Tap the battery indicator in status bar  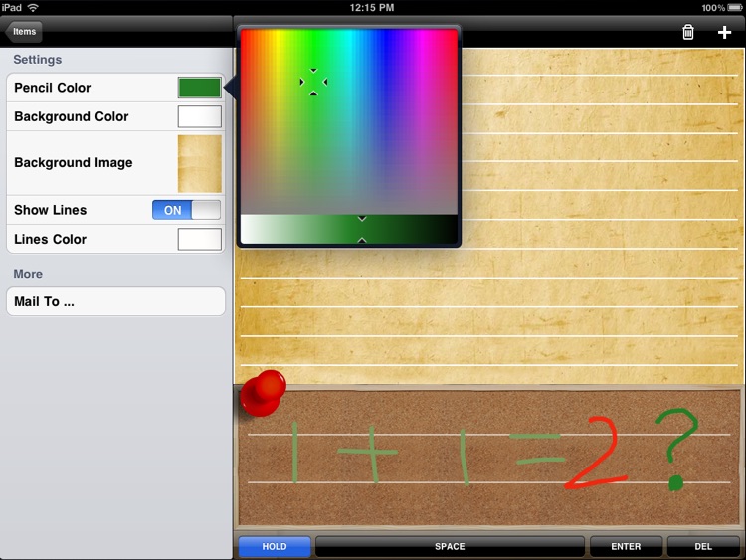pos(735,8)
